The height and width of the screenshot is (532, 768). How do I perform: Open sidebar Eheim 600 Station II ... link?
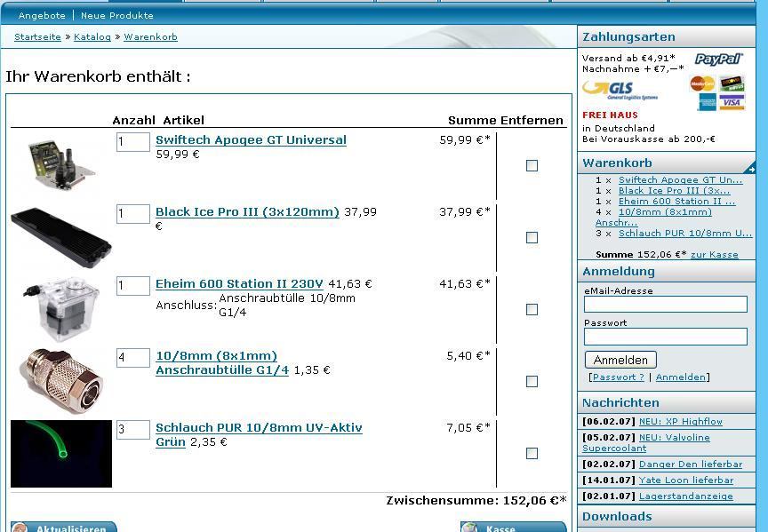677,202
